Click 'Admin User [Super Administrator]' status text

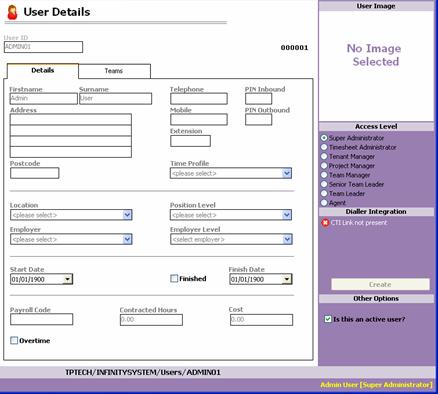[x=376, y=385]
